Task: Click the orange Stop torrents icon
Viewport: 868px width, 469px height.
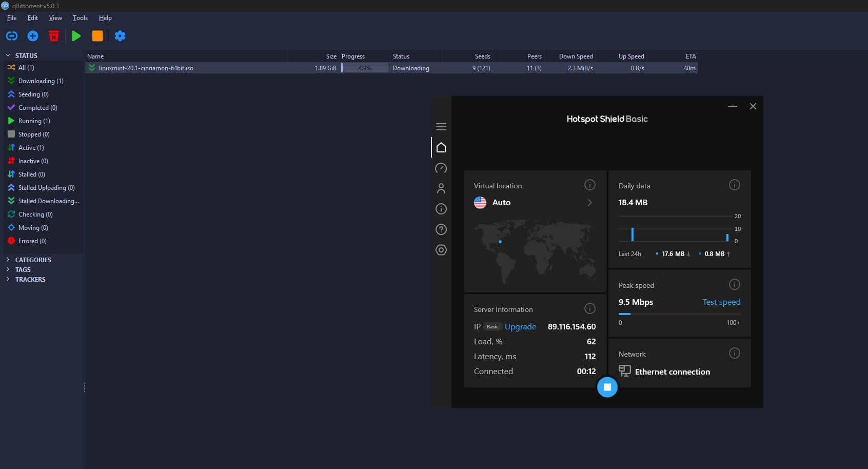Action: (97, 36)
